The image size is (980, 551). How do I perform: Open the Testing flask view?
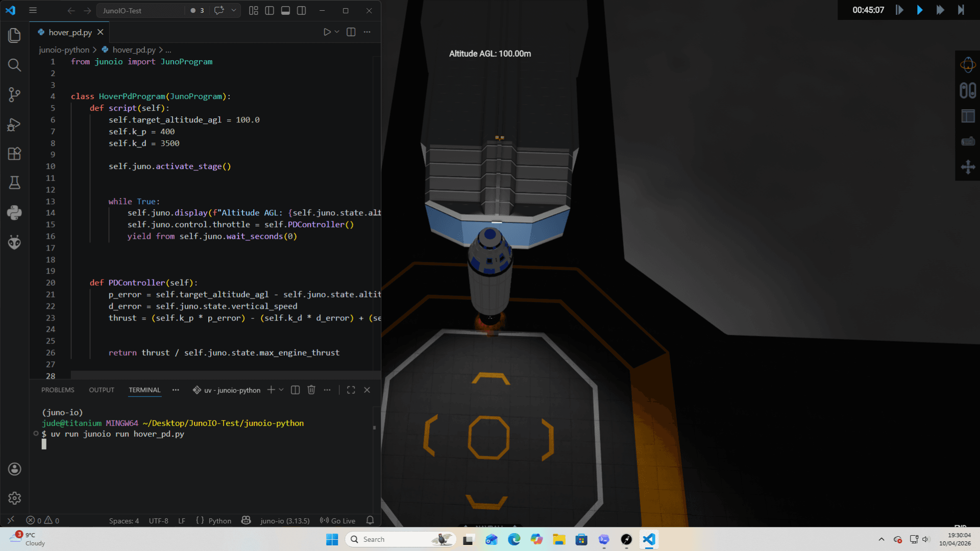click(14, 183)
